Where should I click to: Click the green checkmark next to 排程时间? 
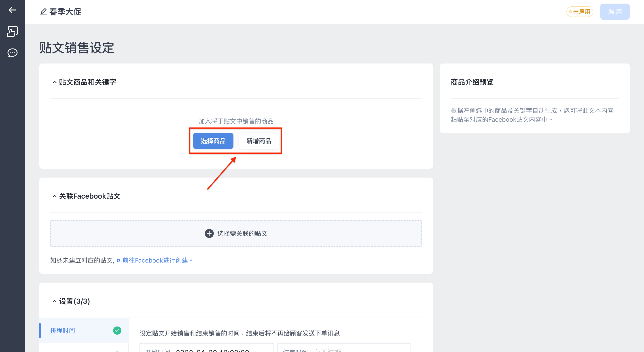(x=117, y=331)
